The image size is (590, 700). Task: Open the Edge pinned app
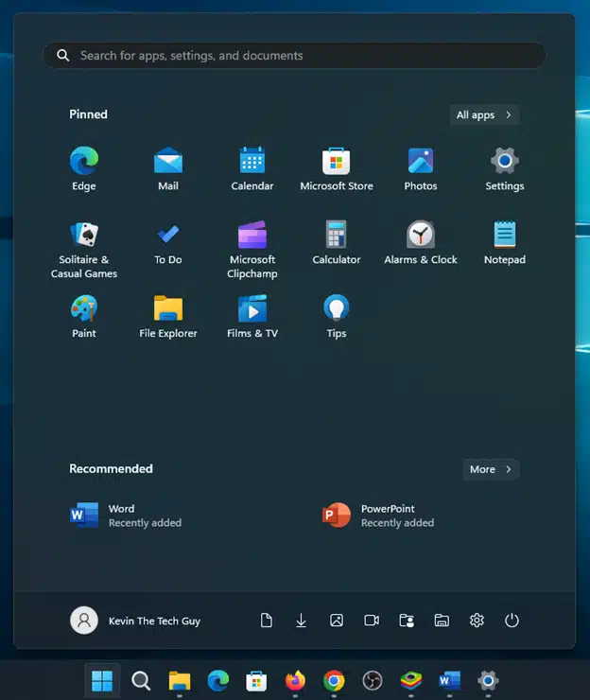tap(84, 168)
